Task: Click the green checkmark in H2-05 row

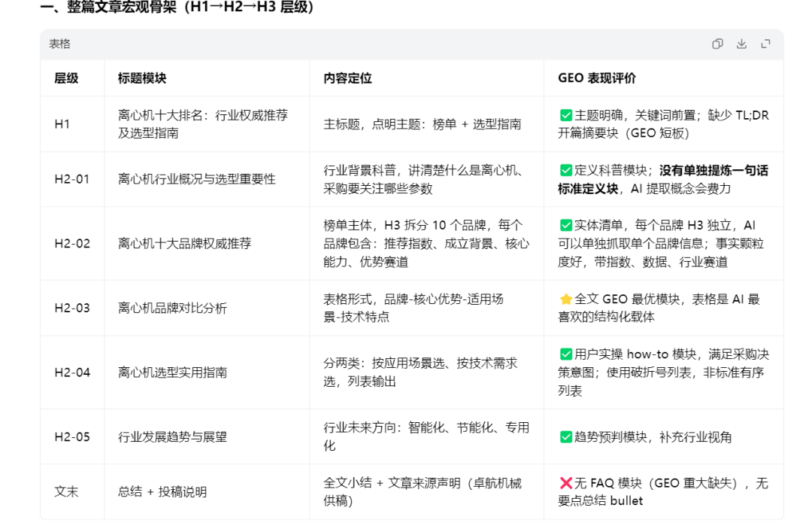Action: (x=566, y=436)
